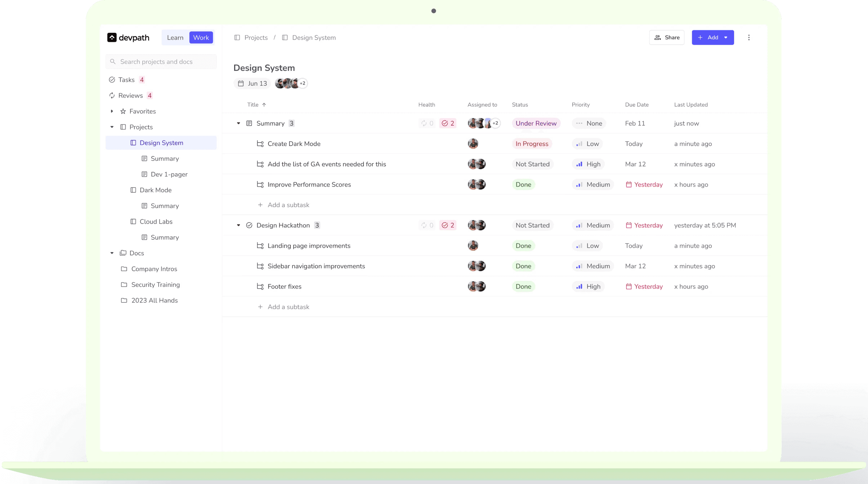
Task: Mark Design Hackathon task complete circle
Action: point(249,225)
